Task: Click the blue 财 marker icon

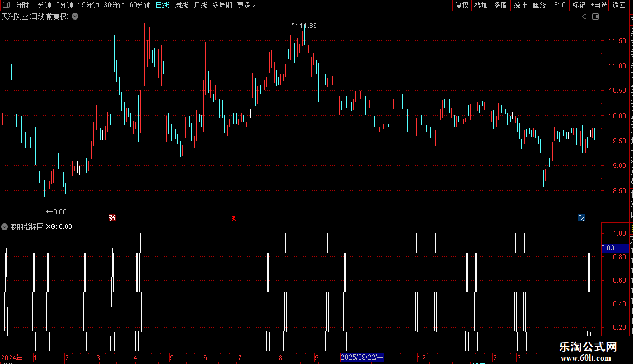Action: click(x=581, y=217)
